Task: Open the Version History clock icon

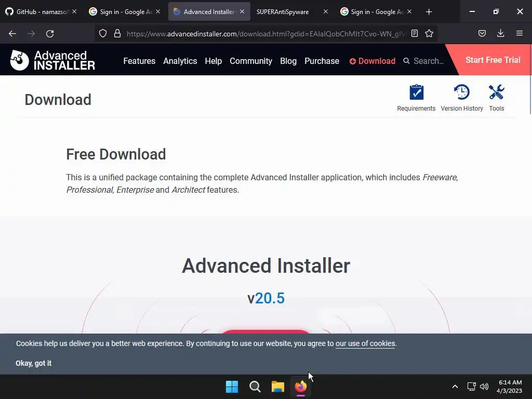Action: click(462, 92)
